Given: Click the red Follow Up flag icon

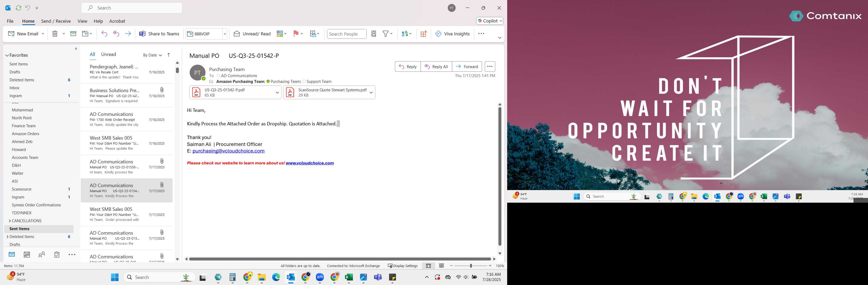Looking at the screenshot, I should tap(296, 34).
